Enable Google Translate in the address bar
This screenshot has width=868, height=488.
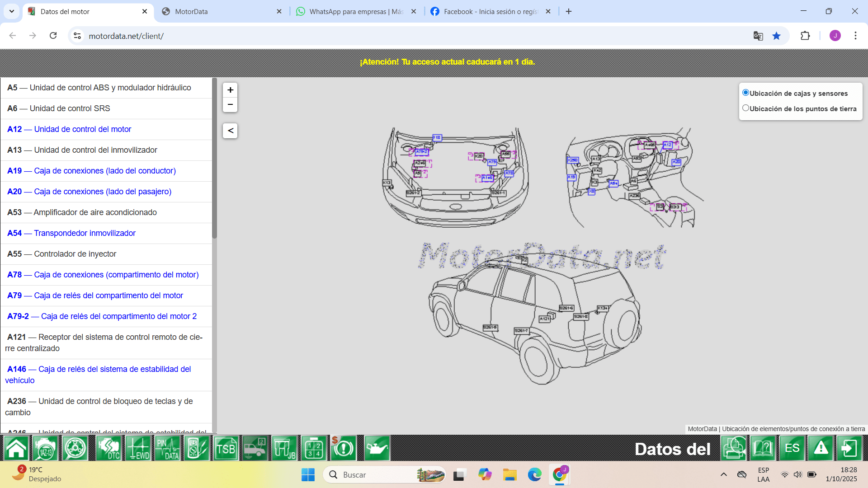758,36
